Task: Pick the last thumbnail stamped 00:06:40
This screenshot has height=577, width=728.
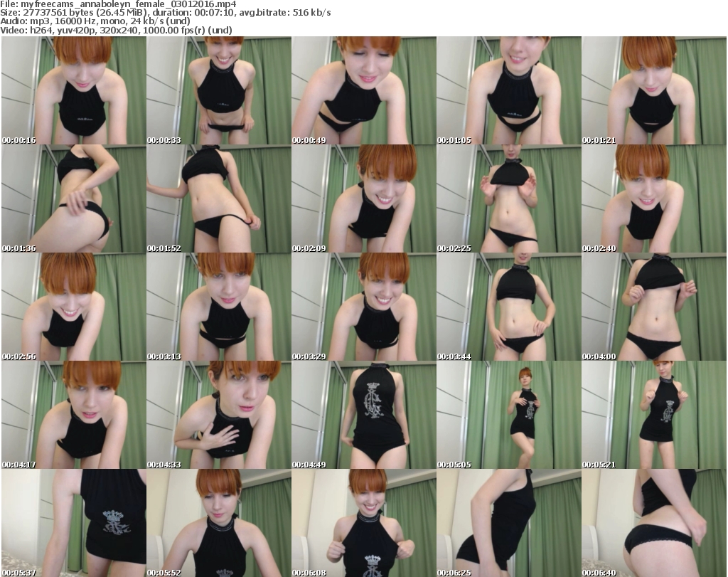Action: pyautogui.click(x=654, y=523)
